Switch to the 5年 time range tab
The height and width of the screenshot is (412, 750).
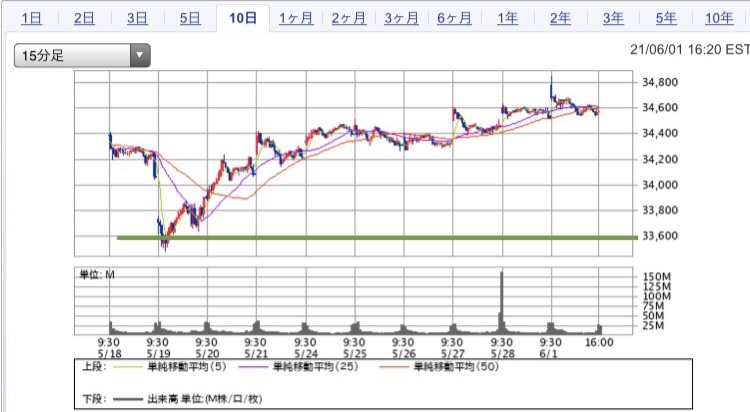pyautogui.click(x=666, y=18)
